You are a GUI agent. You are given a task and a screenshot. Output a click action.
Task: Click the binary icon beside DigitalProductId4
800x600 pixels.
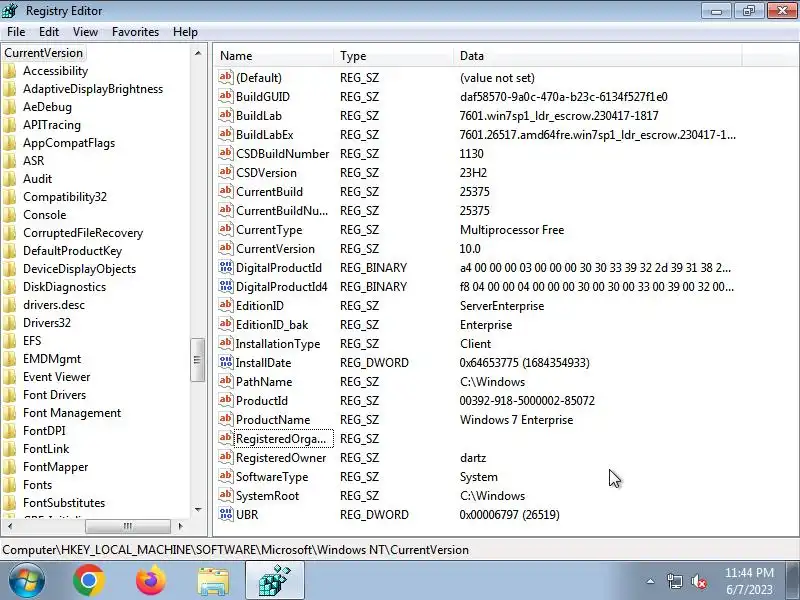pos(226,287)
